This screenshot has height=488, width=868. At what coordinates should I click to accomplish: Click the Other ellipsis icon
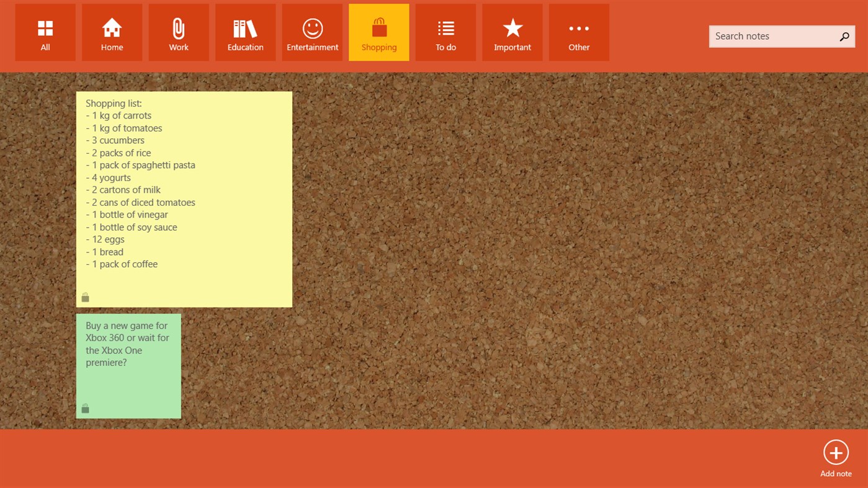pos(578,28)
